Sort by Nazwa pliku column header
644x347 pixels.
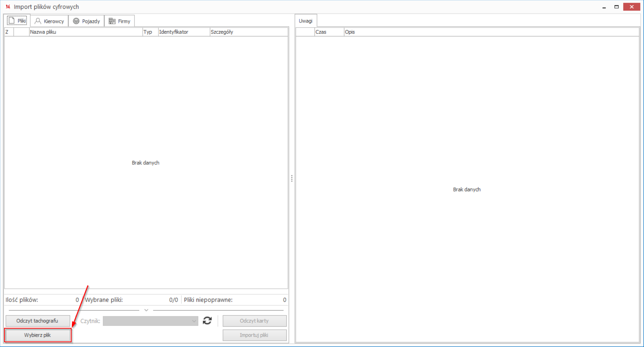[x=86, y=32]
